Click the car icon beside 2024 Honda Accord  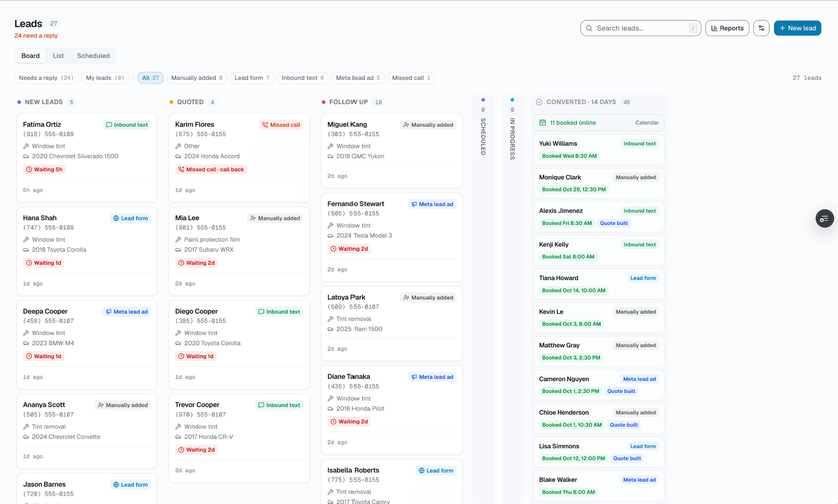[x=178, y=156]
